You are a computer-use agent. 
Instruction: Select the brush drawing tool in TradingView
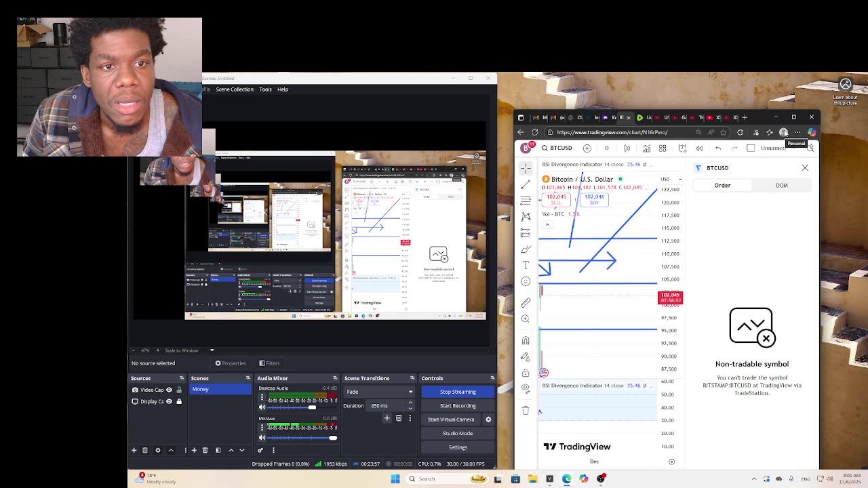click(526, 249)
